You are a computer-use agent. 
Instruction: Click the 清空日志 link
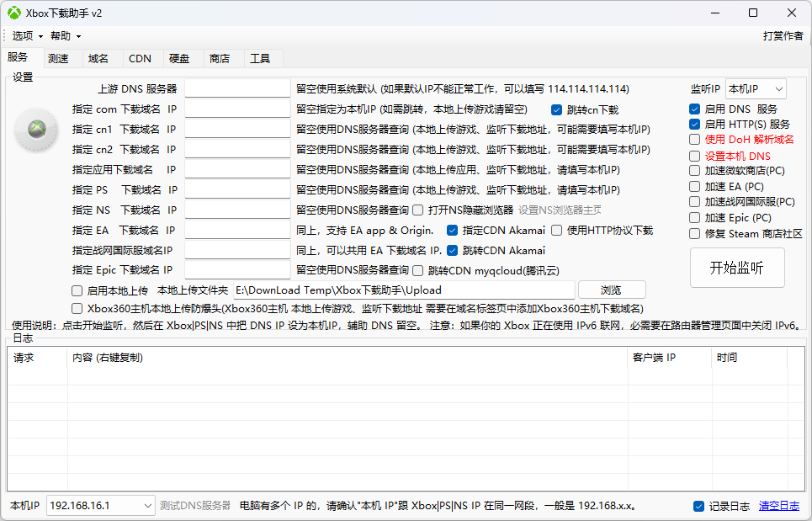pos(778,506)
